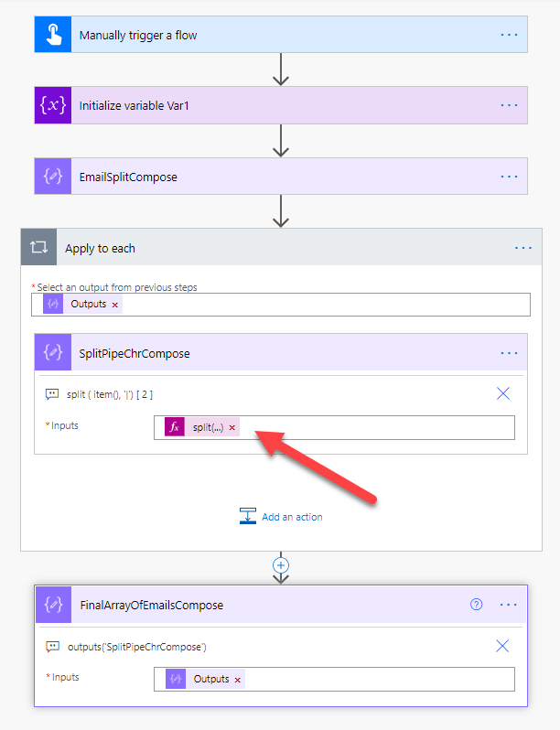Click the SplitPipeChrCompose action icon

tap(53, 353)
